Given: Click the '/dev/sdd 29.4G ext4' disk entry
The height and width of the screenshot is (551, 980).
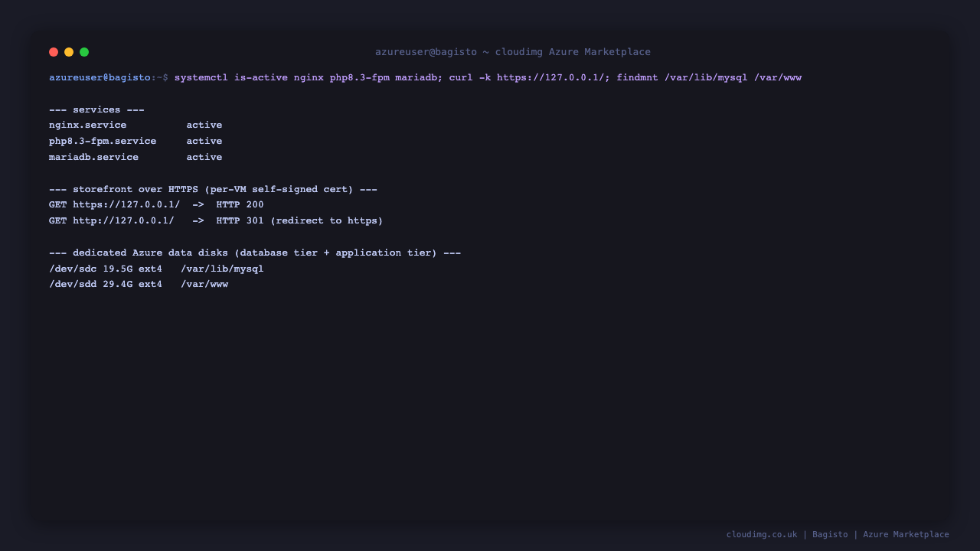Looking at the screenshot, I should tap(106, 284).
